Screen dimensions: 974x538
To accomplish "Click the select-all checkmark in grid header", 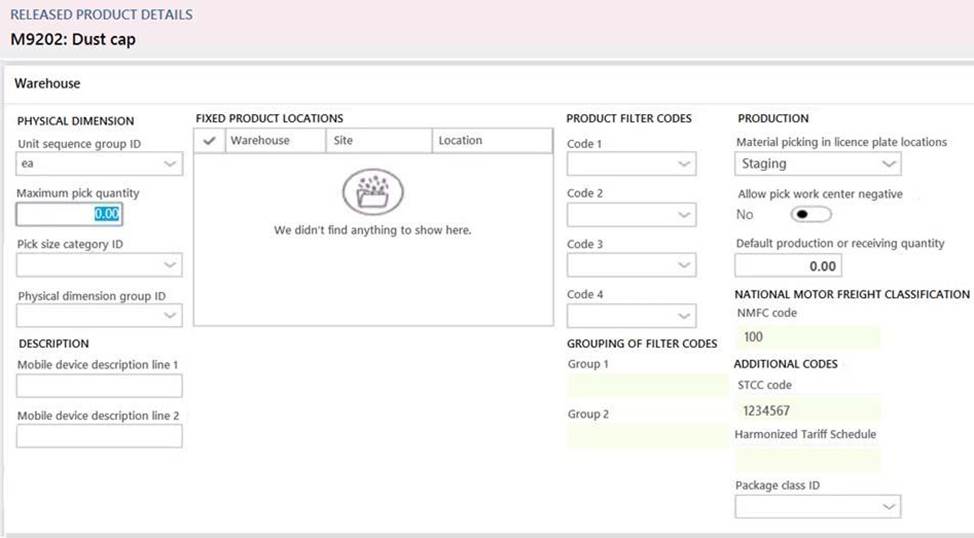I will click(209, 141).
